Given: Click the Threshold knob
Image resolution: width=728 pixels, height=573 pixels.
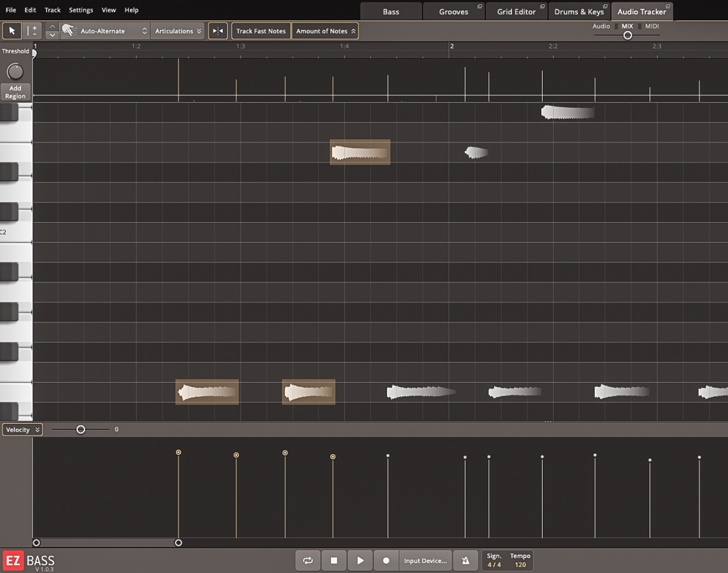Looking at the screenshot, I should pyautogui.click(x=15, y=72).
